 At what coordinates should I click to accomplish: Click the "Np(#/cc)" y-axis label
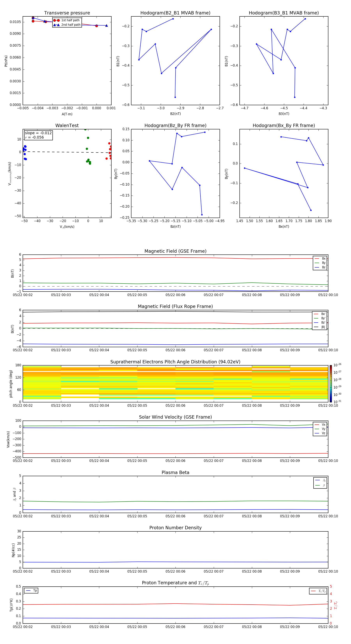tap(13, 550)
